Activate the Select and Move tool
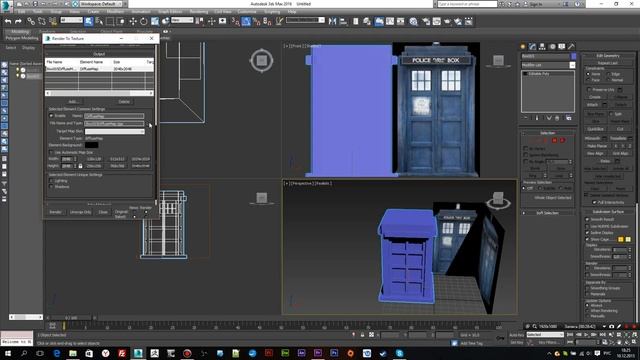Image resolution: width=640 pixels, height=360 pixels. tap(133, 21)
